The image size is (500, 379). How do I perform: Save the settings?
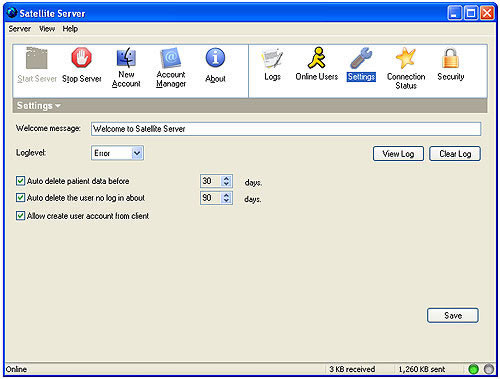click(x=453, y=315)
